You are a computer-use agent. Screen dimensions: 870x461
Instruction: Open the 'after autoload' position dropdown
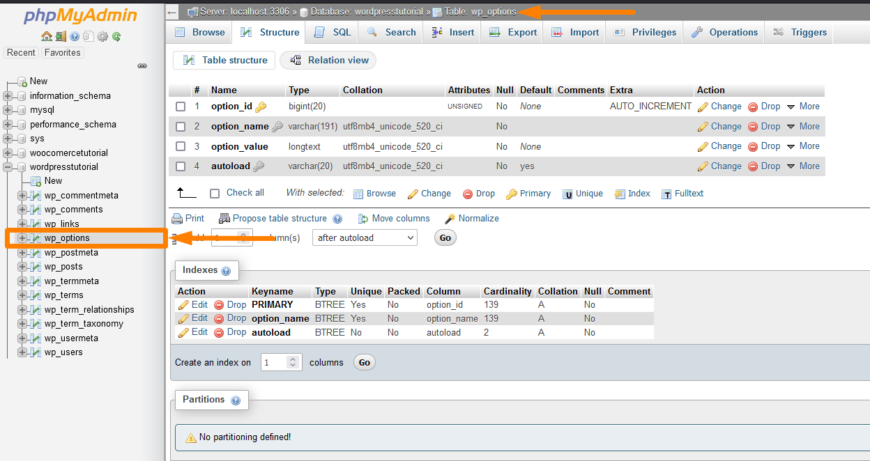click(x=364, y=238)
